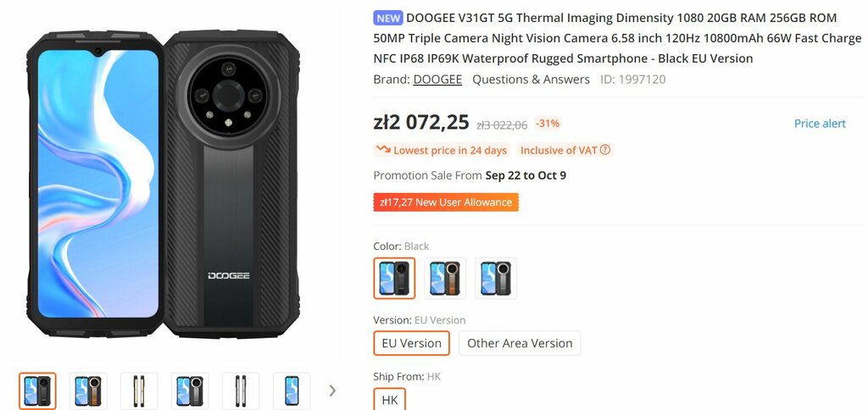View the sixth front-only phone thumbnail

pyautogui.click(x=292, y=391)
